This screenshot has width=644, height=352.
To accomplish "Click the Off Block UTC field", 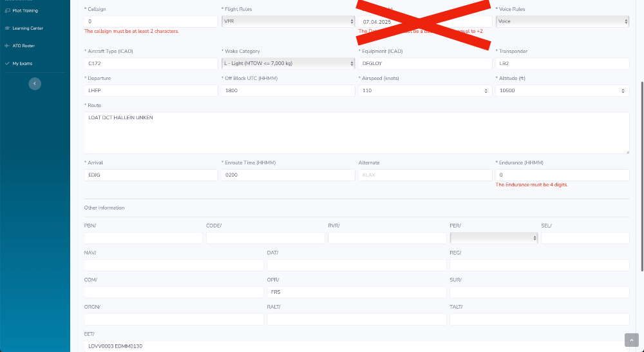I will pyautogui.click(x=288, y=90).
